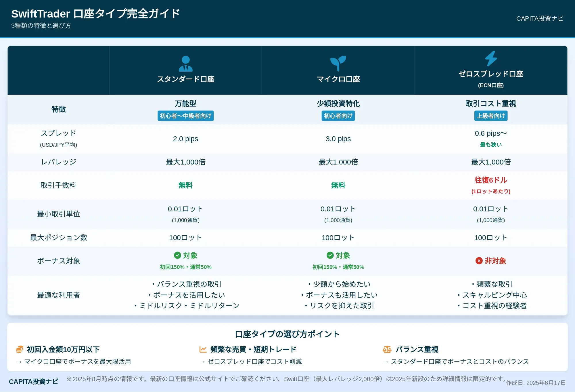Click the 2.0 pips spread value
The height and width of the screenshot is (392, 575).
186,139
